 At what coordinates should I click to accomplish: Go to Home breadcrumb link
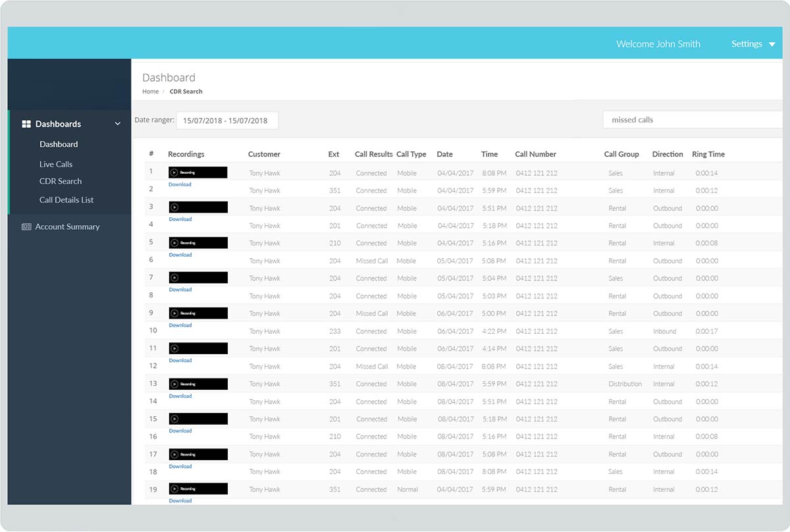tap(150, 92)
